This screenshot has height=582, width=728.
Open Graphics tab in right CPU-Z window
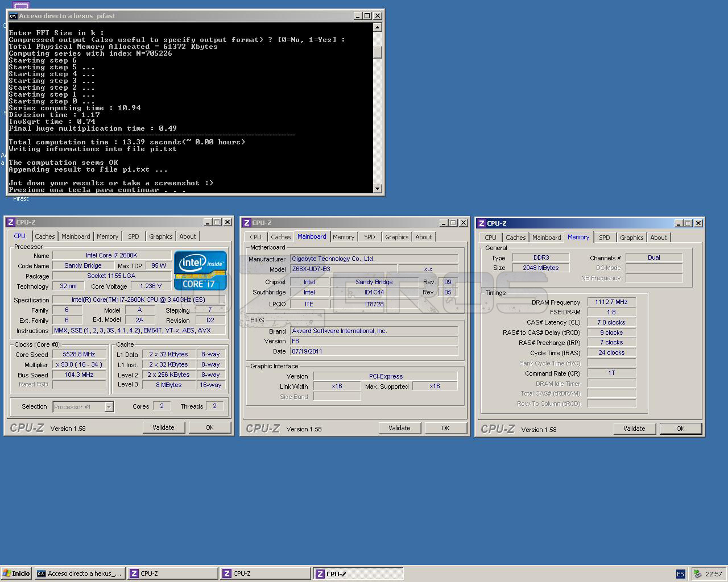631,238
